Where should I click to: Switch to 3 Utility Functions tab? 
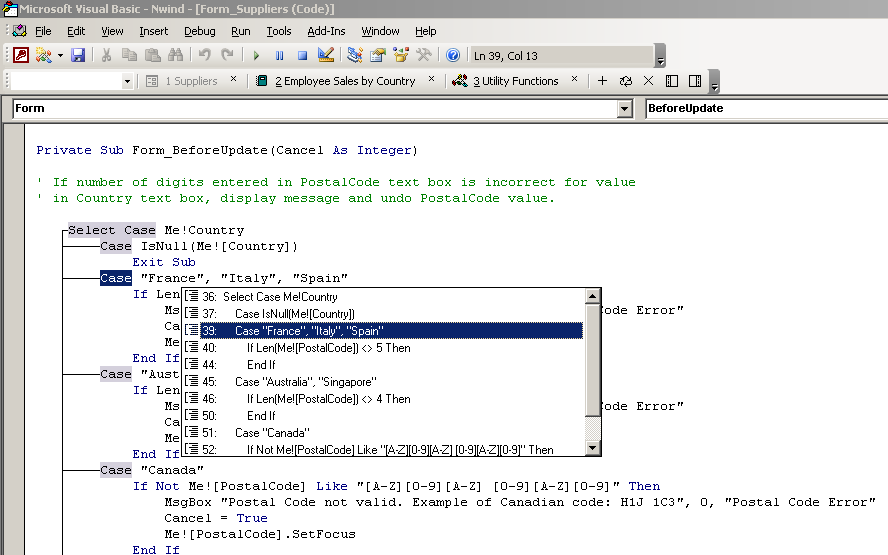coord(506,81)
